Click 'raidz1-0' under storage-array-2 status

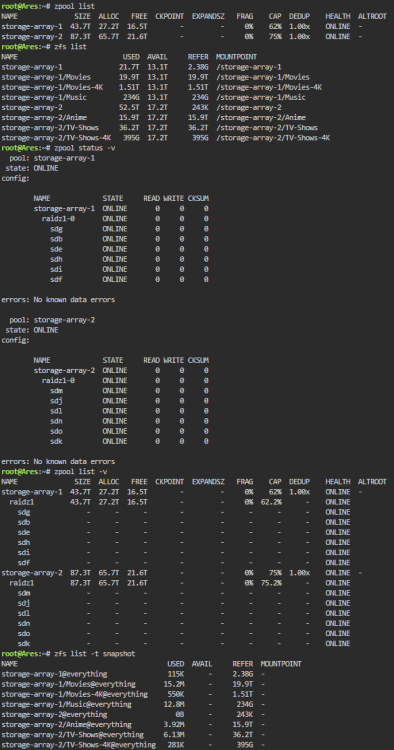(58, 381)
